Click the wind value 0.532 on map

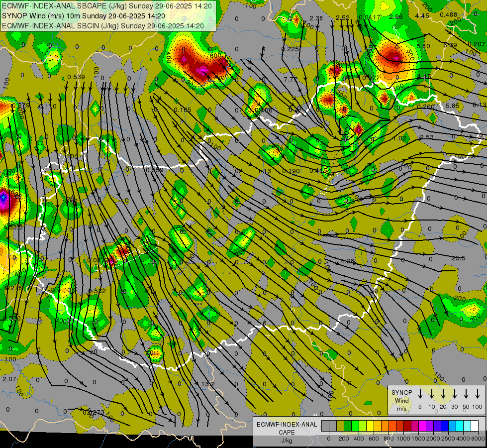pyautogui.click(x=97, y=291)
